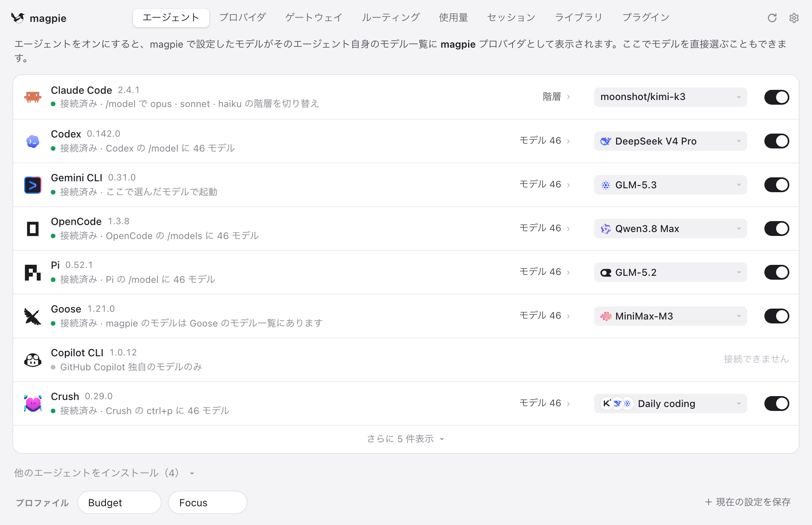This screenshot has height=525, width=812.
Task: Expand モデル 46 for Goose
Action: pyautogui.click(x=545, y=316)
